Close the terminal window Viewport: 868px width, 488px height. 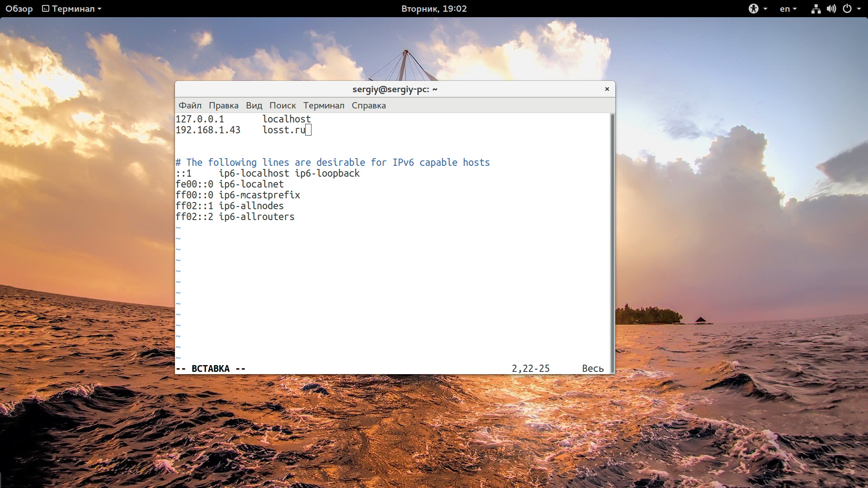coord(607,89)
